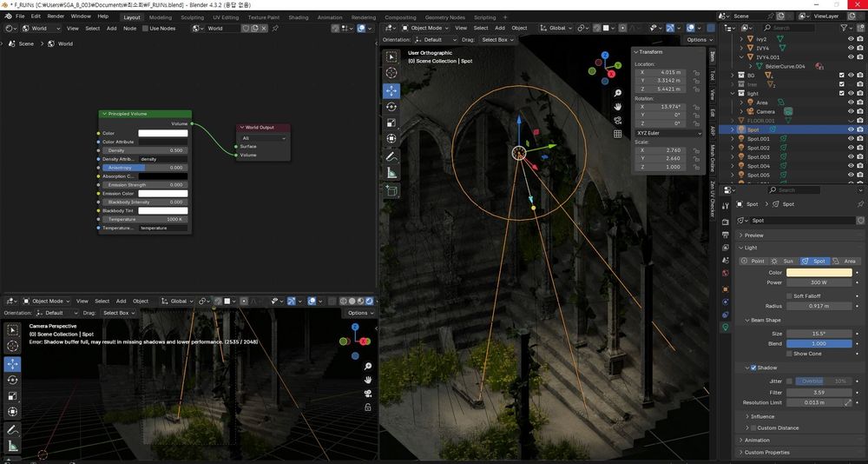Switch to the Shading workspace tab
Viewport: 868px width, 464px height.
pos(298,17)
